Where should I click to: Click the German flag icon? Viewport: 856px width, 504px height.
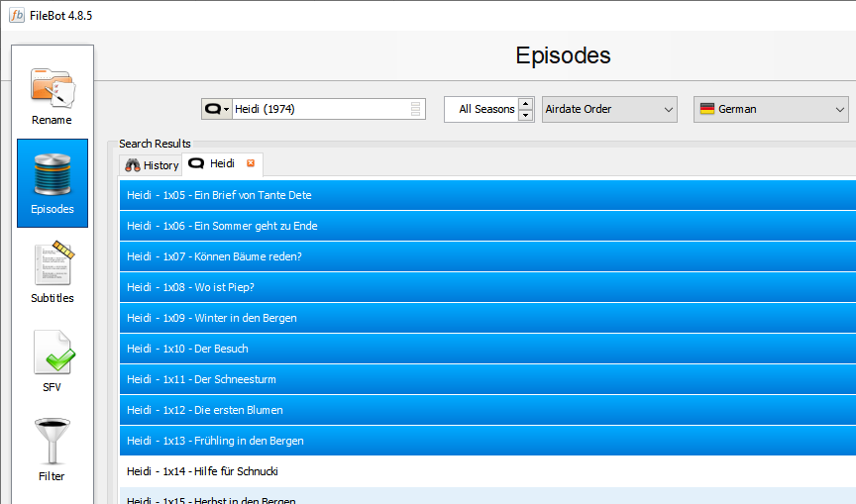pyautogui.click(x=706, y=109)
